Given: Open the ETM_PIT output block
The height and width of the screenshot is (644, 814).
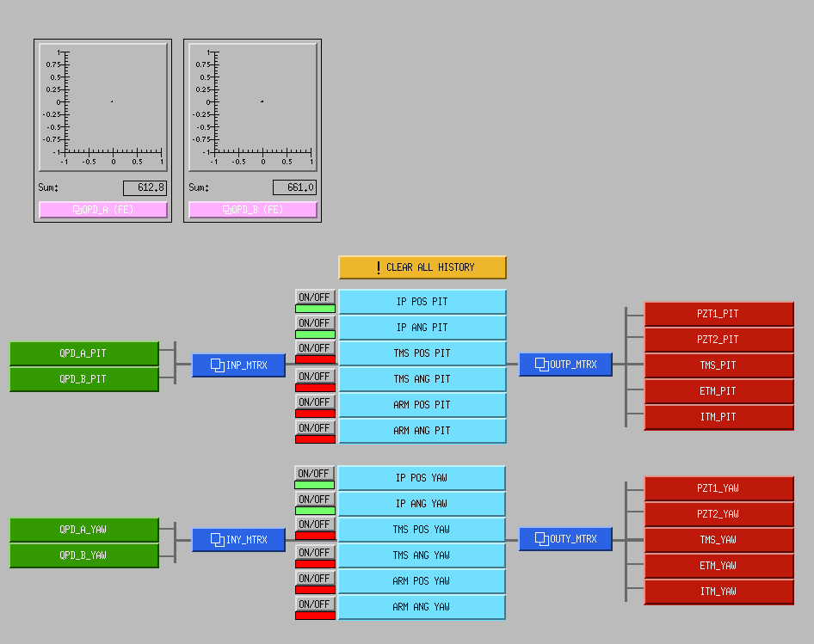Looking at the screenshot, I should (x=719, y=391).
